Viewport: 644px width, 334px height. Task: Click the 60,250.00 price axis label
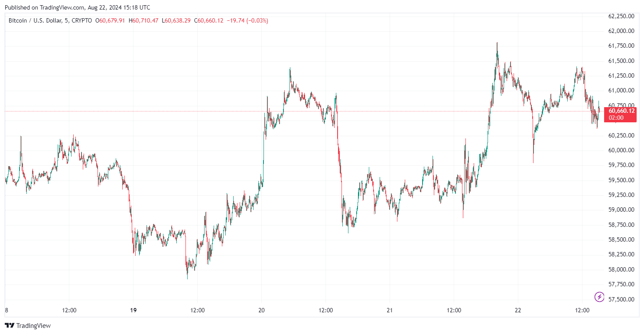621,135
